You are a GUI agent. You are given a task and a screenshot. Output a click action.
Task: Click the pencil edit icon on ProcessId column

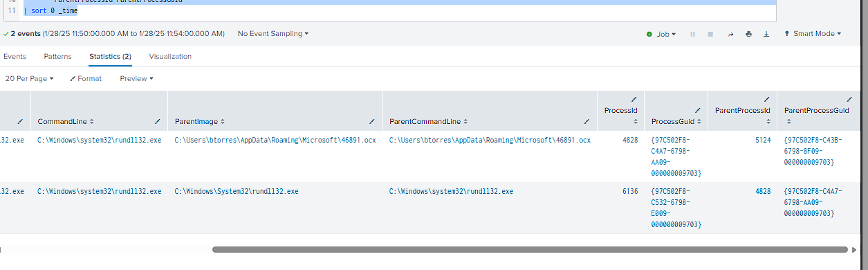[634, 100]
